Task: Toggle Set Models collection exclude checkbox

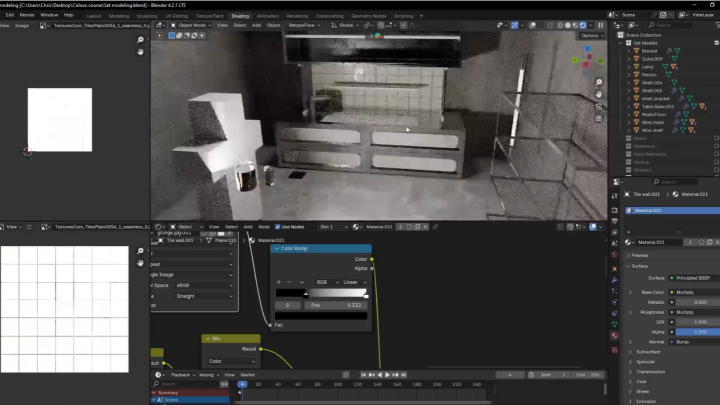Action: [x=716, y=43]
